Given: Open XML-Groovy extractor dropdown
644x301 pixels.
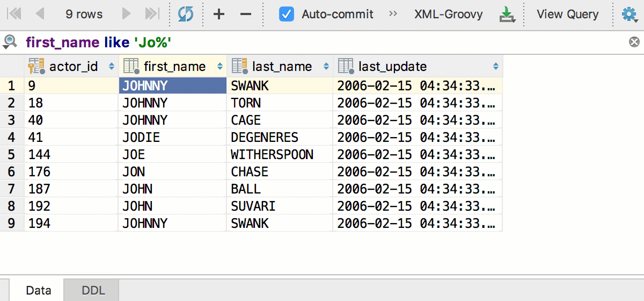Looking at the screenshot, I should (x=448, y=15).
